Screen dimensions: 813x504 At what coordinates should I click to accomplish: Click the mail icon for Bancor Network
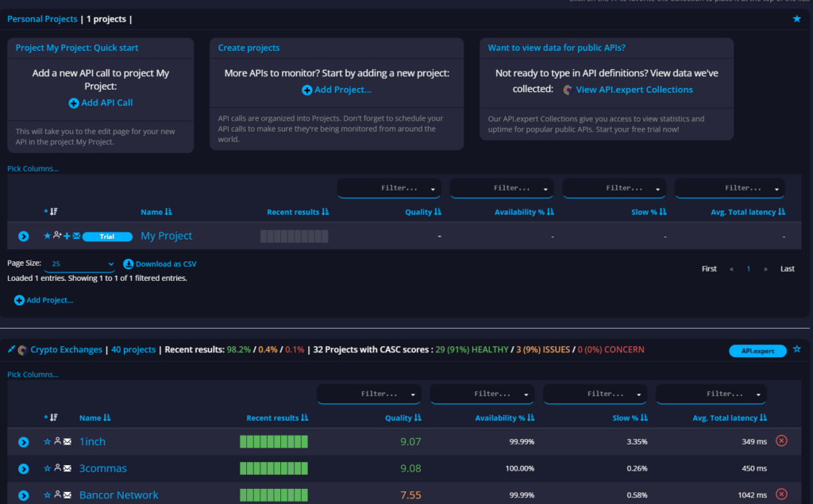coord(67,495)
